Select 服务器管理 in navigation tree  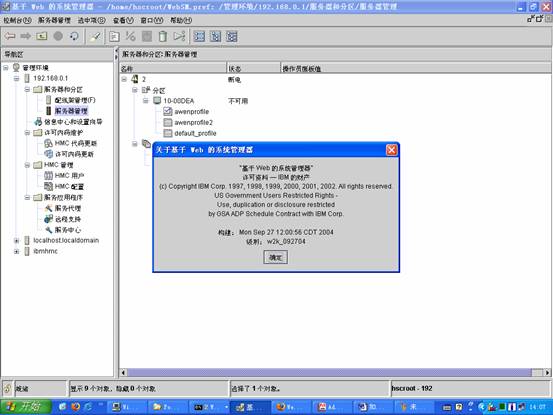tap(71, 111)
